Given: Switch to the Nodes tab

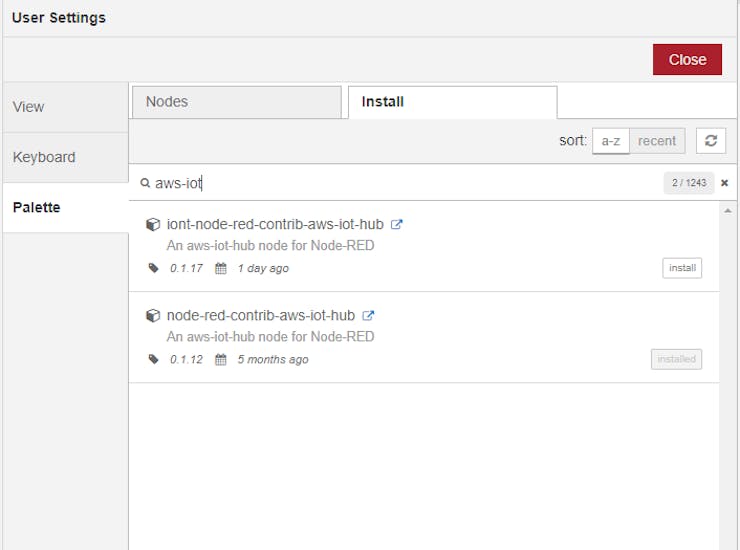Looking at the screenshot, I should (x=236, y=102).
